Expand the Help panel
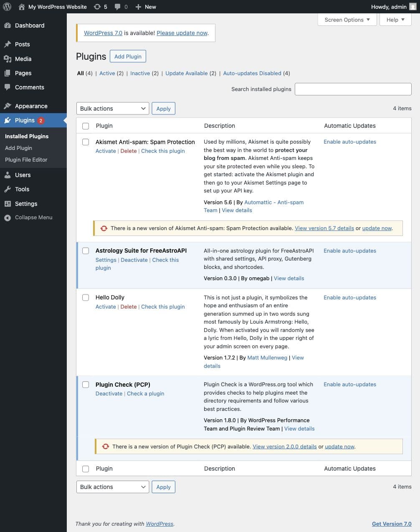 point(395,20)
